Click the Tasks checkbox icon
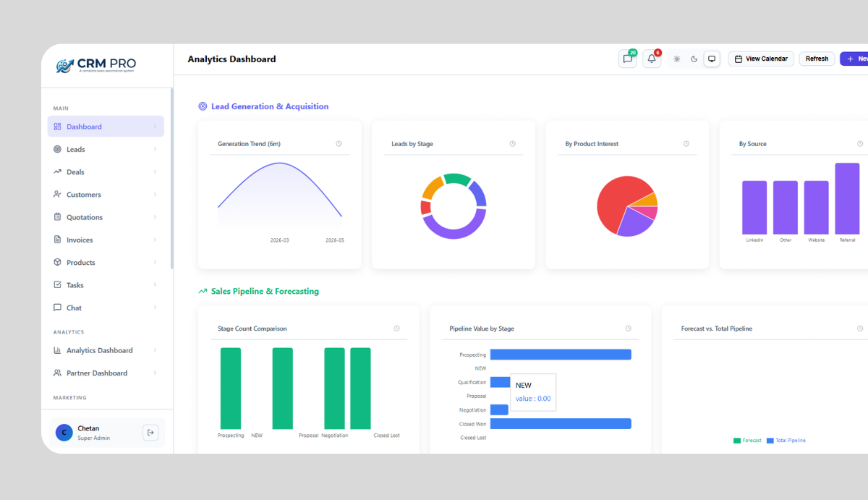The height and width of the screenshot is (500, 868). coord(58,285)
